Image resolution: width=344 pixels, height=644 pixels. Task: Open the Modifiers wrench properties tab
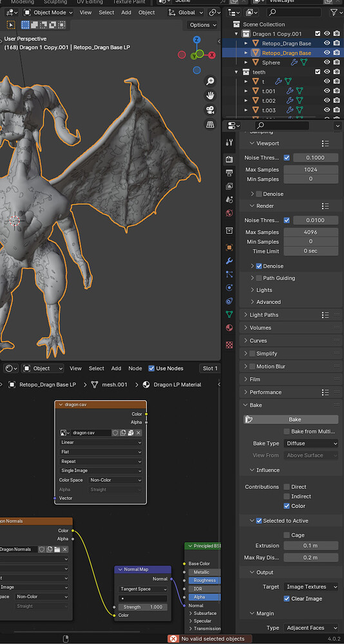pos(229,261)
